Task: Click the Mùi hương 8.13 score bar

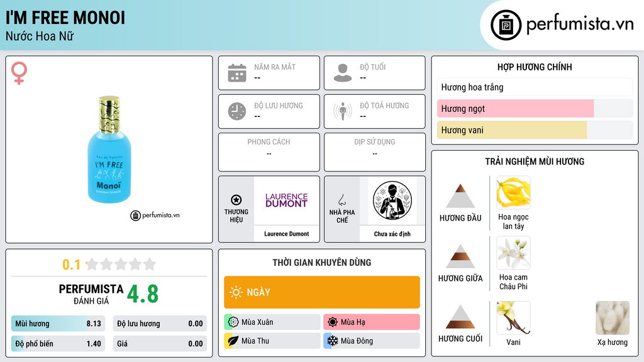Action: (58, 324)
